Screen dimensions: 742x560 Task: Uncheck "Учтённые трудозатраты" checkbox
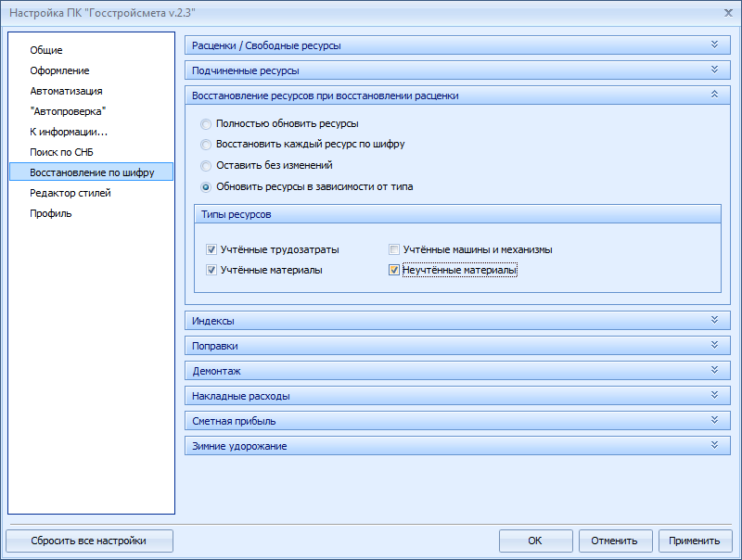click(211, 249)
